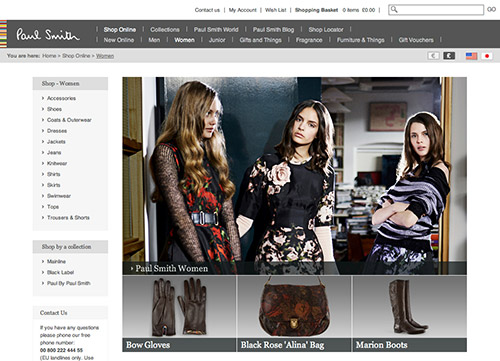Image resolution: width=500 pixels, height=361 pixels.
Task: Open Accessories category in sidebar
Action: pos(61,98)
